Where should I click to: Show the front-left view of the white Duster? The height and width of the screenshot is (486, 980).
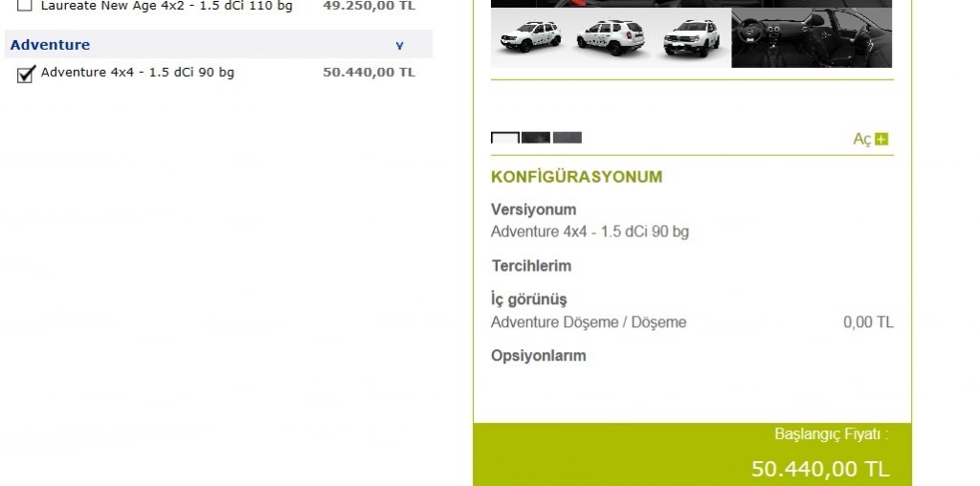coord(530,36)
